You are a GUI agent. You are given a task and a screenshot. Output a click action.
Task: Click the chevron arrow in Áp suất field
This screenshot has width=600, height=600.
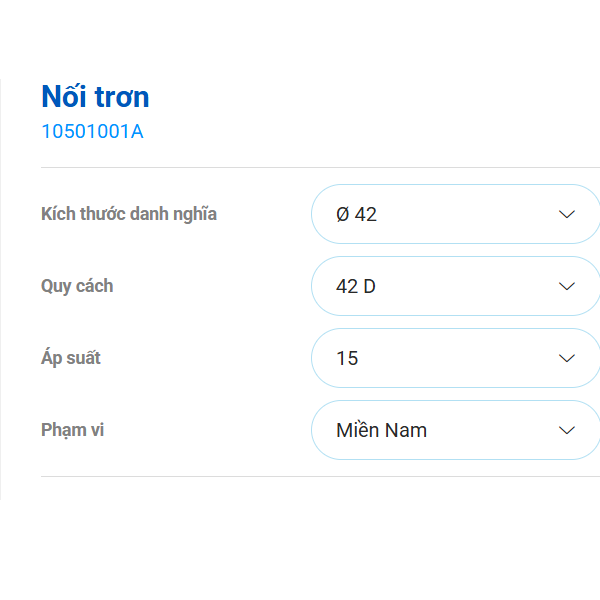click(566, 358)
